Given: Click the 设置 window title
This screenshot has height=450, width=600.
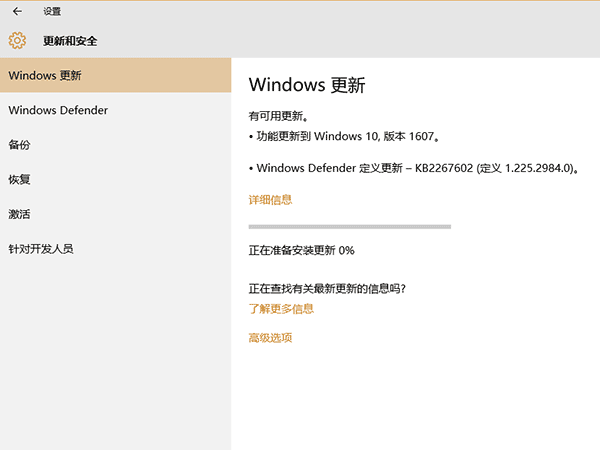Looking at the screenshot, I should click(52, 11).
